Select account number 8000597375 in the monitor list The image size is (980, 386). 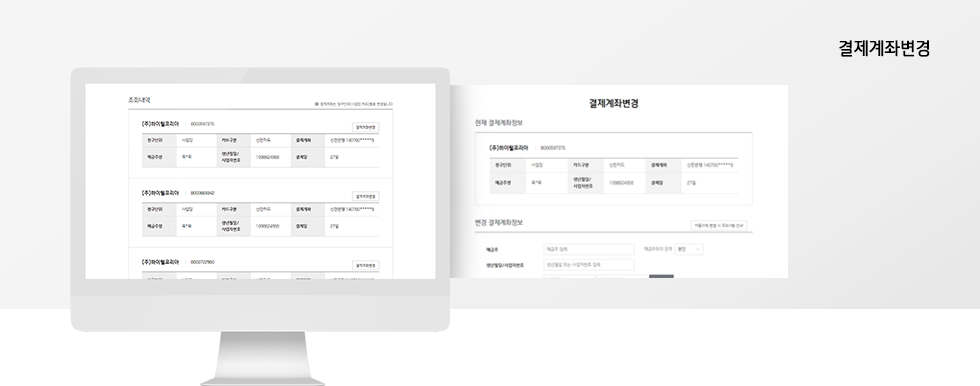(x=202, y=124)
